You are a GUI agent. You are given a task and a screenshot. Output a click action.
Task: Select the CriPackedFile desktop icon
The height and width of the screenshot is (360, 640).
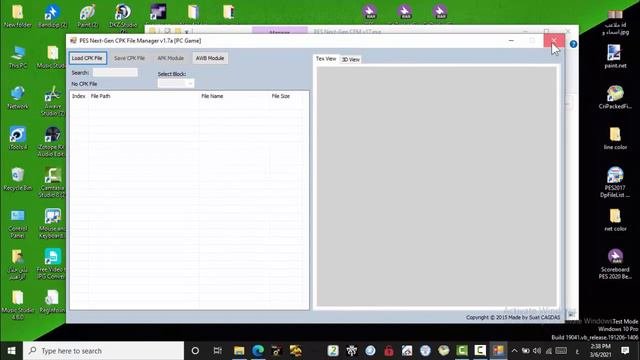click(x=615, y=98)
